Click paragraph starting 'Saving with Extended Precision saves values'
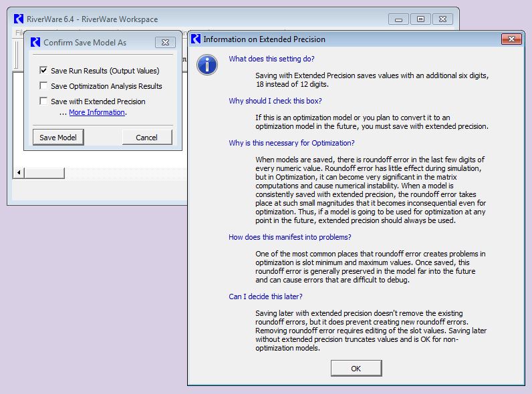This screenshot has width=532, height=394. (372, 79)
